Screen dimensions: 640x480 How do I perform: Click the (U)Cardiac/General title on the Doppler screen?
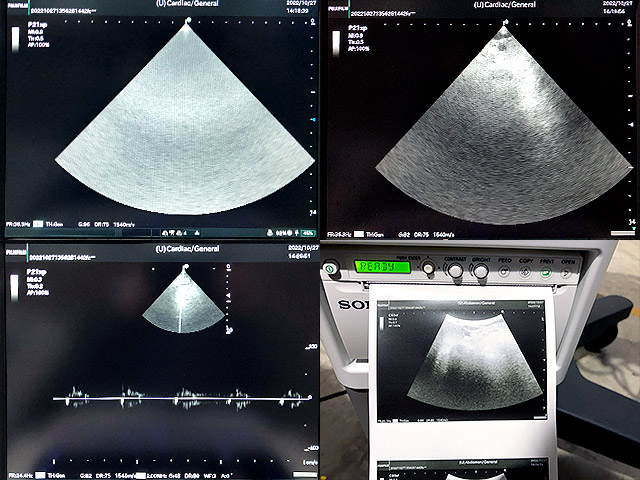188,249
